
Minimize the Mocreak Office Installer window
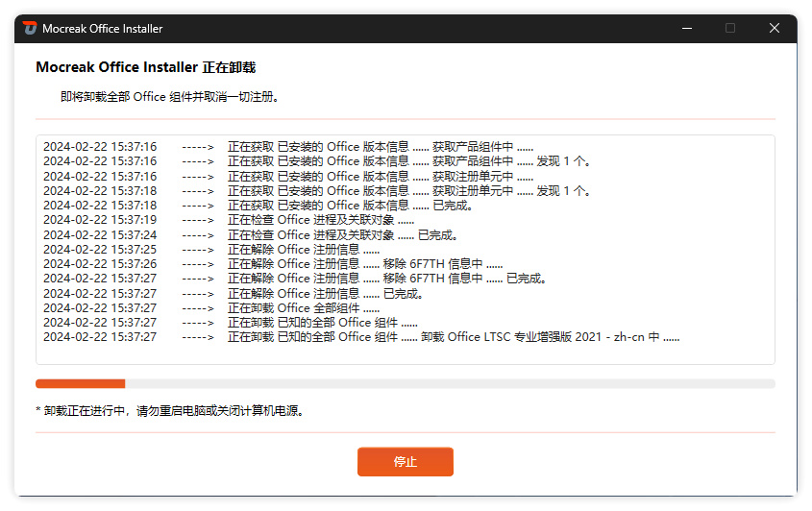click(687, 28)
